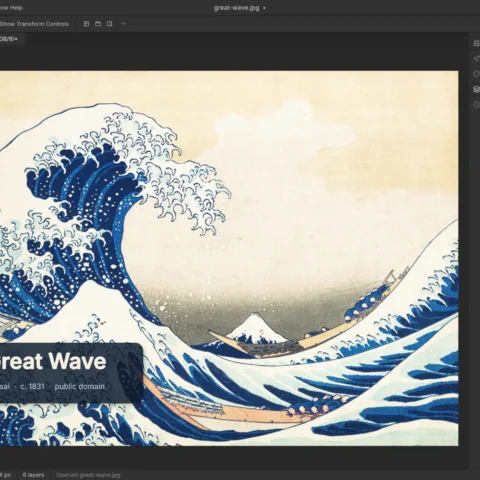The height and width of the screenshot is (480, 480).
Task: Open the Help menu
Action: [16, 8]
